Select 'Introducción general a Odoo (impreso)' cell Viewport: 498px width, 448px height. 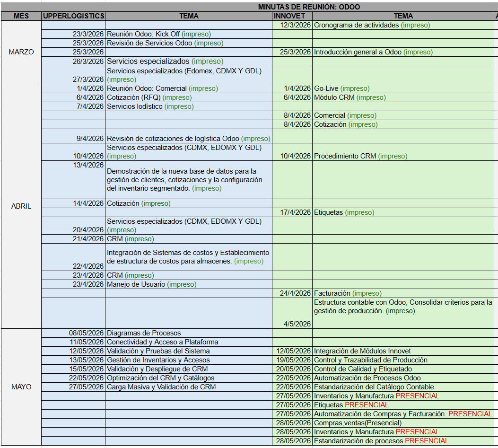pyautogui.click(x=403, y=52)
